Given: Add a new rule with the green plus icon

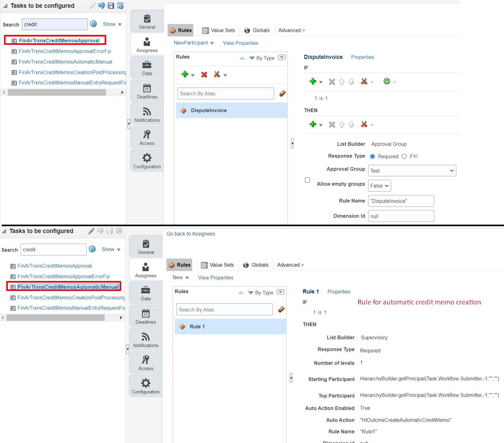Looking at the screenshot, I should coord(185,74).
